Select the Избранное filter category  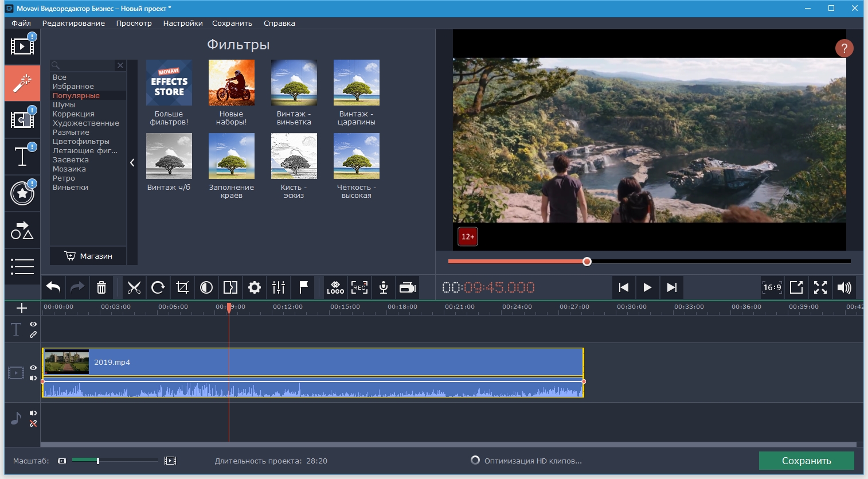pyautogui.click(x=73, y=87)
